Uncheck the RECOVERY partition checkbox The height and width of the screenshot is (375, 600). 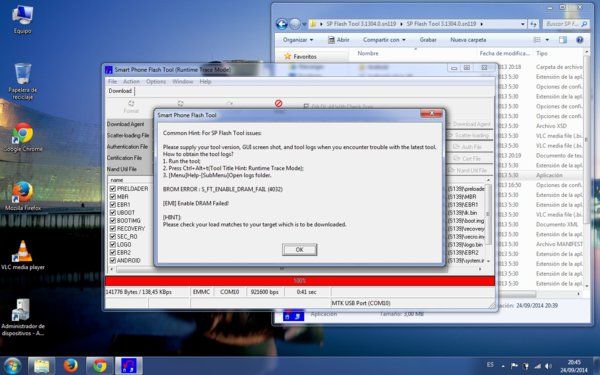click(113, 228)
